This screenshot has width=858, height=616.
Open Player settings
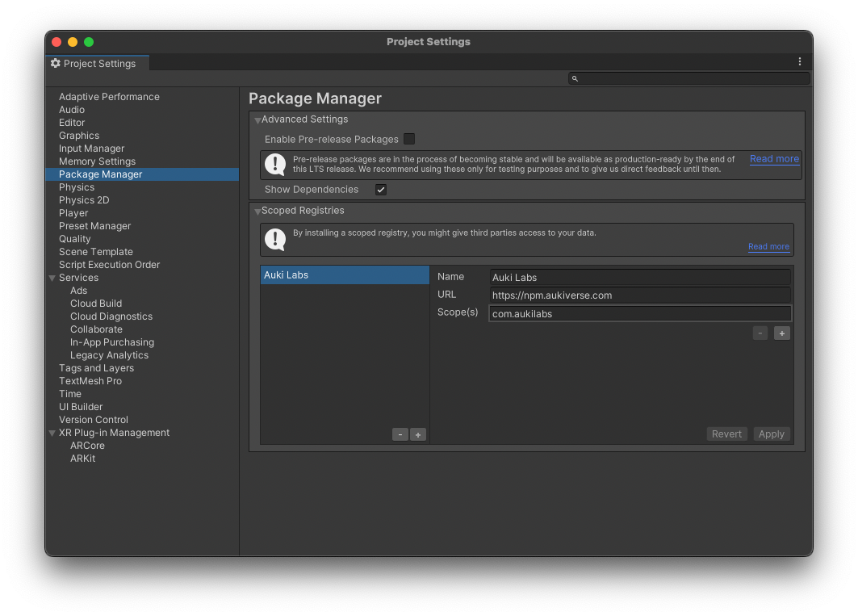pos(73,213)
